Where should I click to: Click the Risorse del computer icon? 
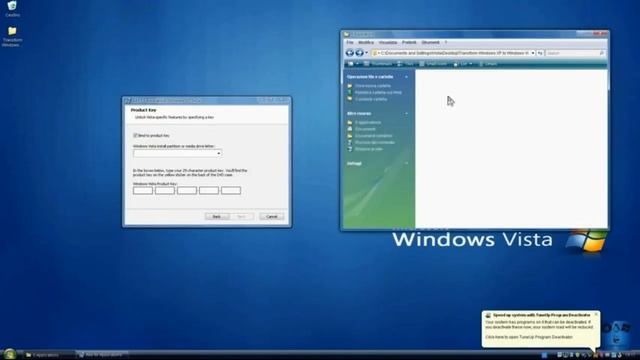(x=350, y=142)
